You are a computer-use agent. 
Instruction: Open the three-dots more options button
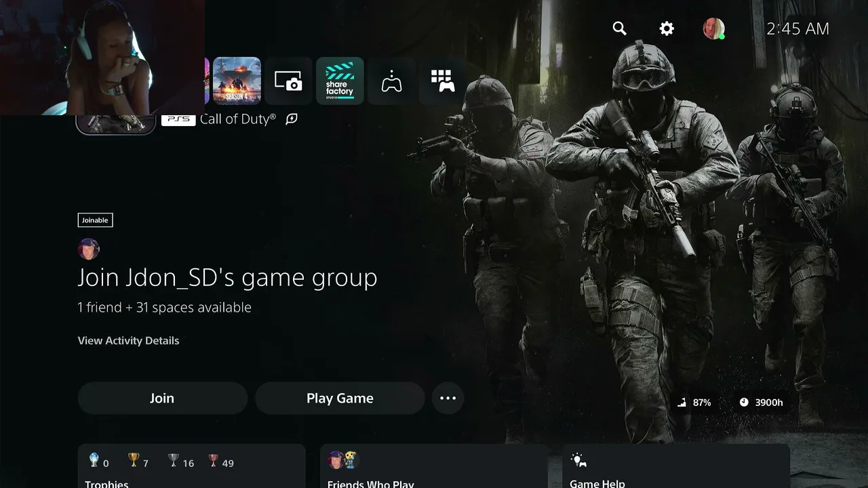coord(448,398)
